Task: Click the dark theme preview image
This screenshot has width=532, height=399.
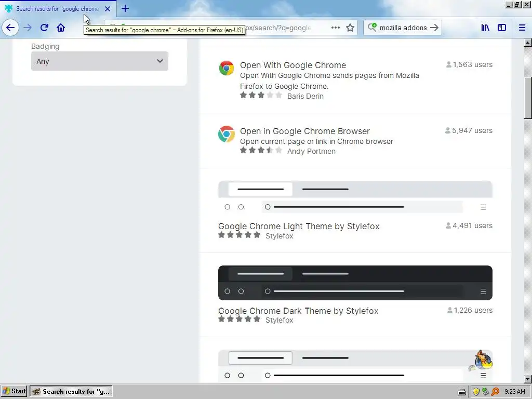Action: pos(355,283)
